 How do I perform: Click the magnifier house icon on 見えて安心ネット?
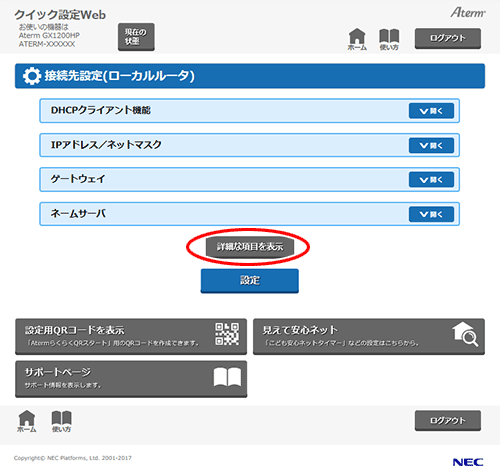tap(465, 334)
